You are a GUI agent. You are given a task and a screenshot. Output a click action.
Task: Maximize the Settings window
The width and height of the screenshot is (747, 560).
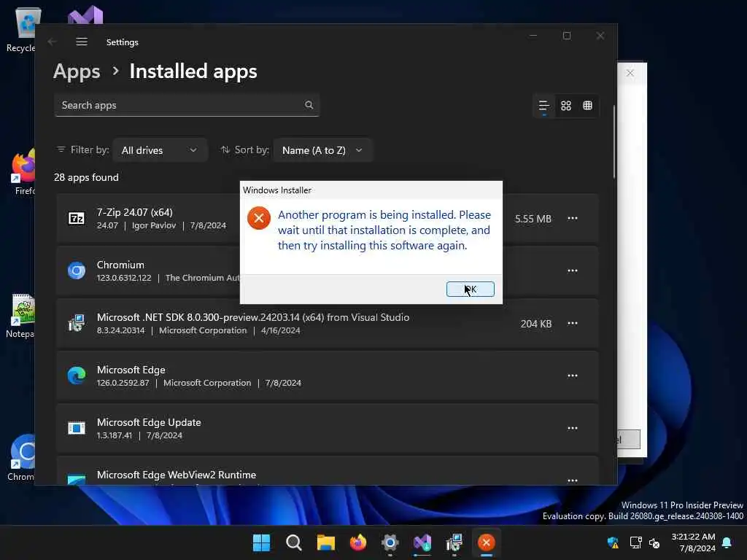tap(566, 36)
